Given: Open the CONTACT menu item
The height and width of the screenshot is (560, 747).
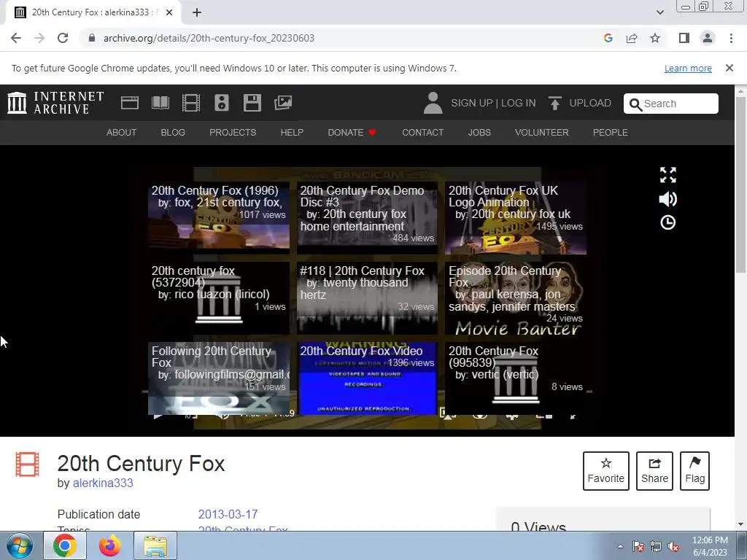Looking at the screenshot, I should (422, 133).
